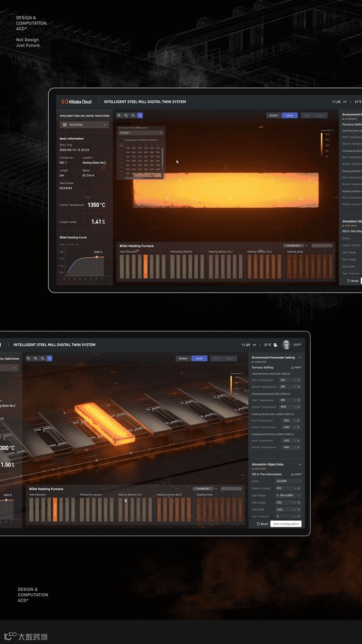Screen dimensions: 362x644
Task: Open Furnace No.1 selector in top window
Action: [x=295, y=245]
